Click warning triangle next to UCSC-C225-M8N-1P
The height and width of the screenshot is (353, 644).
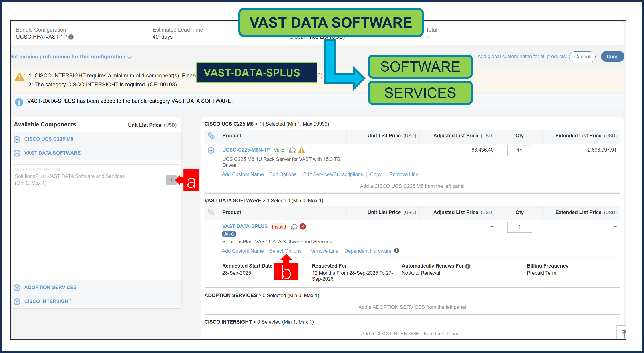(x=302, y=150)
